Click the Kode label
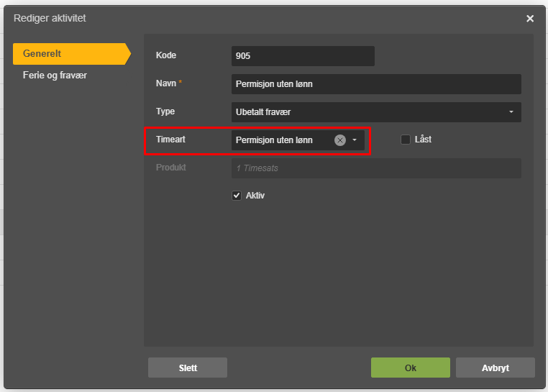Screen dimensions: 548x392 166,55
